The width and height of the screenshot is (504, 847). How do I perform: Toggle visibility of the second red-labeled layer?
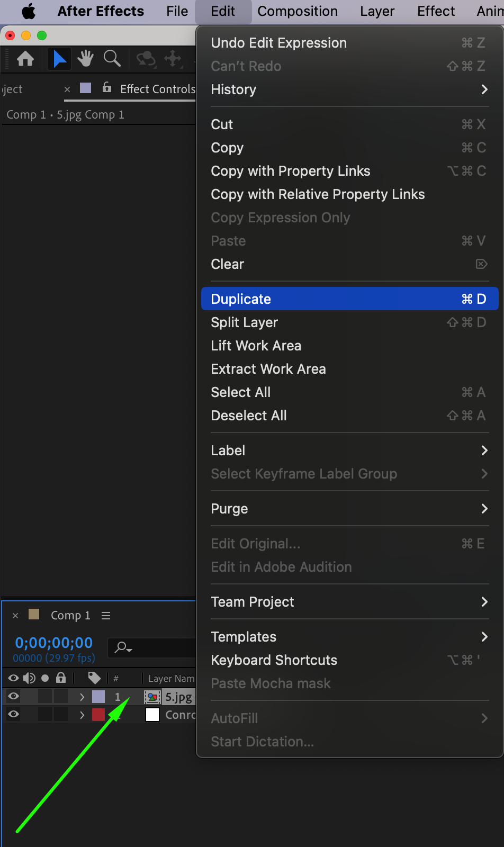14,715
